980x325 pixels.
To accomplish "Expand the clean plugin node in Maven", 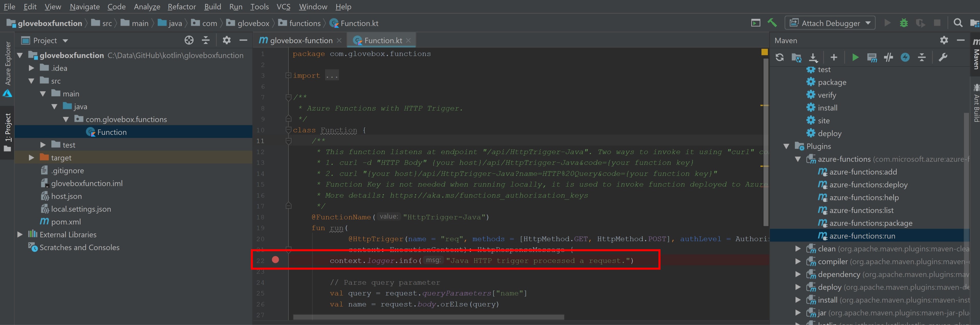I will click(798, 249).
